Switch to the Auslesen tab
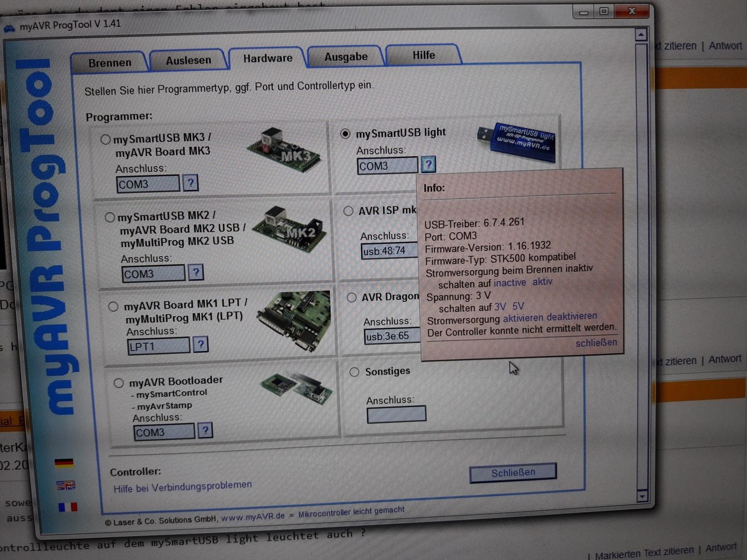 [188, 60]
